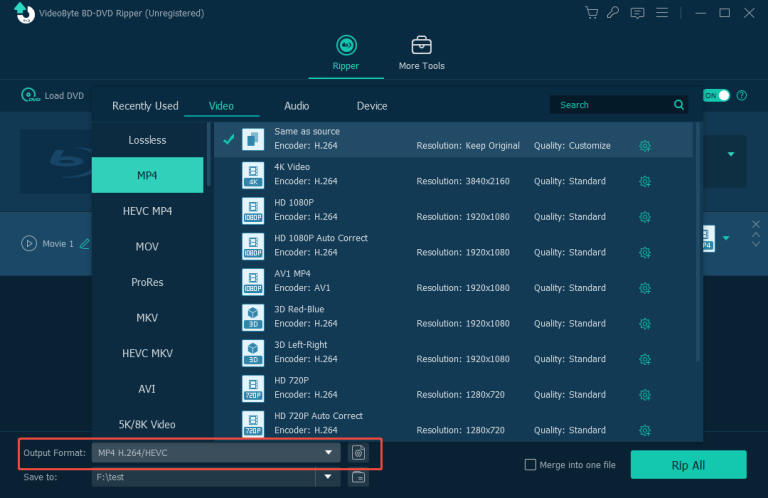
Task: Open the hamburger menu icon
Action: 662,13
